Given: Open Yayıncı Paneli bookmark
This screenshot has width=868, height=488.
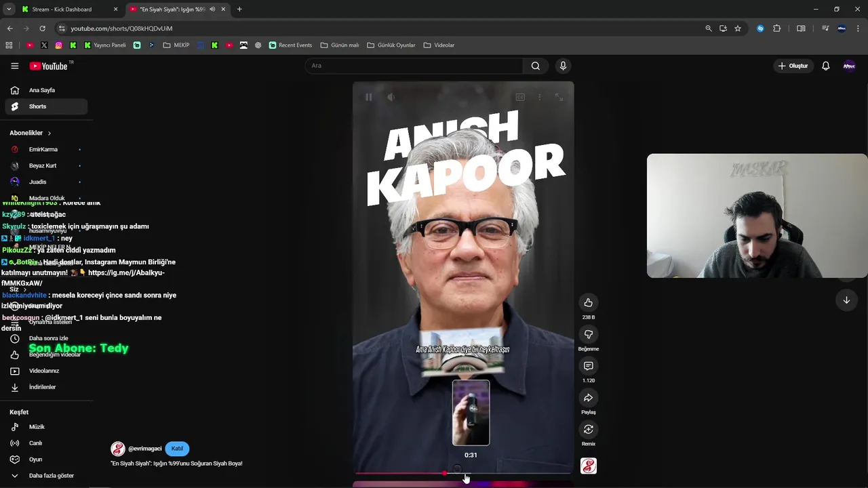Looking at the screenshot, I should 105,45.
